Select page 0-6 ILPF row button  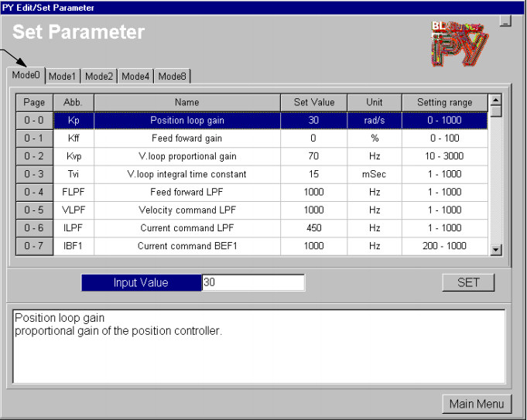34,228
